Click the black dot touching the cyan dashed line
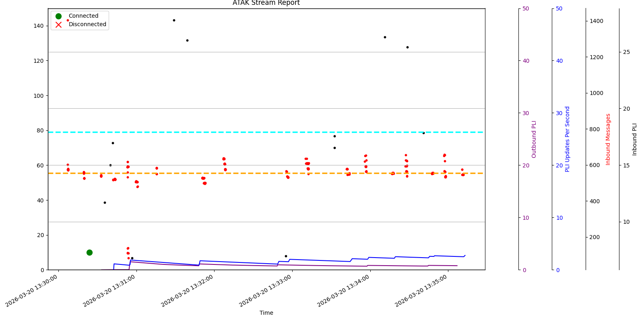Image resolution: width=644 pixels, height=322 pixels. [423, 133]
